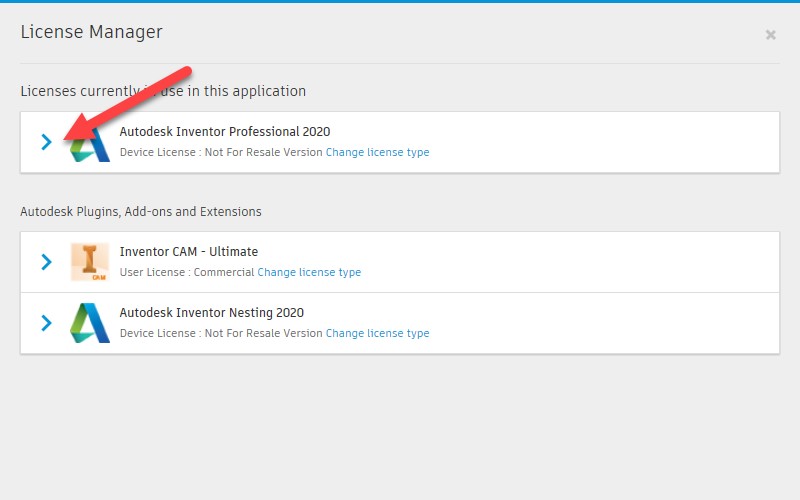Click 'Device License : Not For Resale Version' under Nesting
This screenshot has height=500, width=800.
221,333
